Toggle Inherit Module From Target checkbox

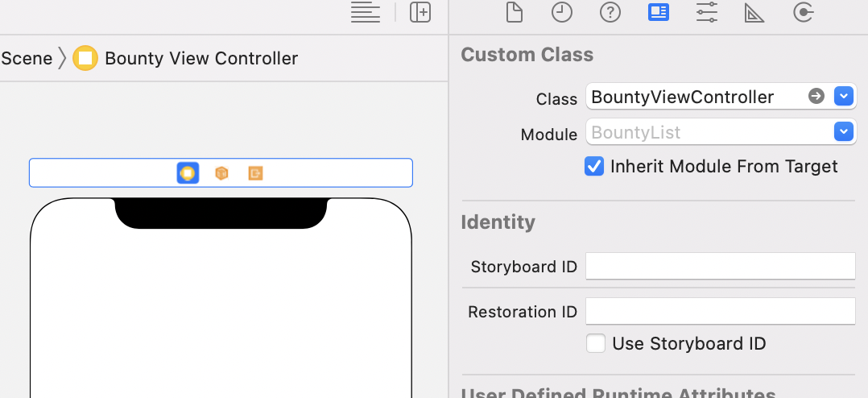pyautogui.click(x=594, y=166)
